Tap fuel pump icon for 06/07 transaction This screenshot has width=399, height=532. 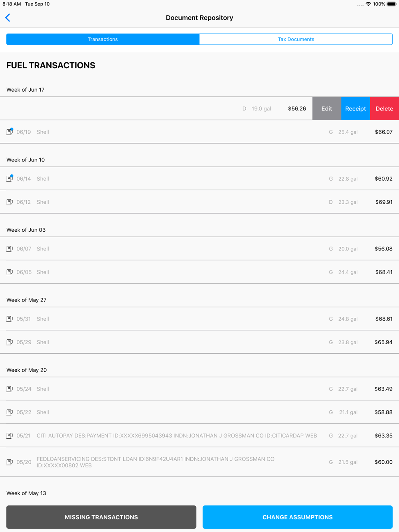10,248
